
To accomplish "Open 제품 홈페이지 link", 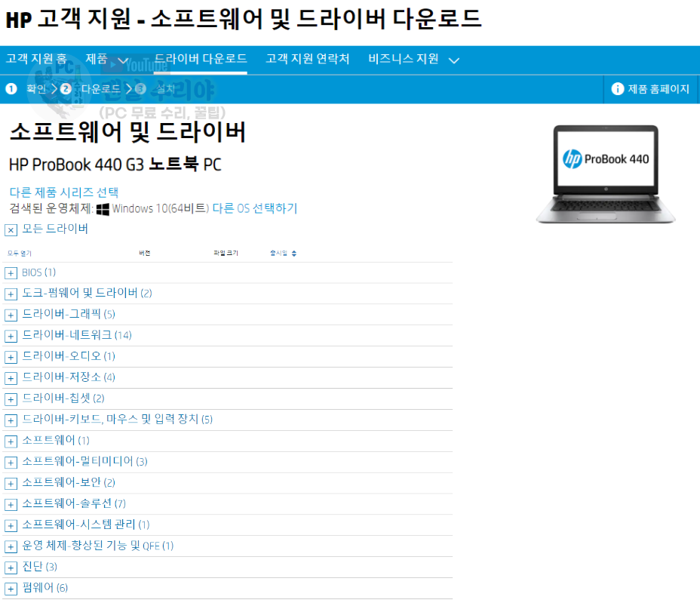I will pos(659,89).
